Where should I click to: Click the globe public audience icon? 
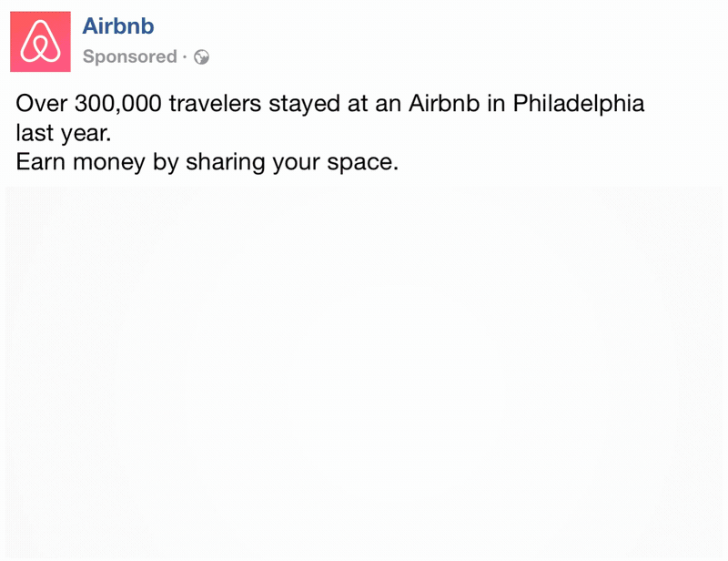[x=201, y=57]
